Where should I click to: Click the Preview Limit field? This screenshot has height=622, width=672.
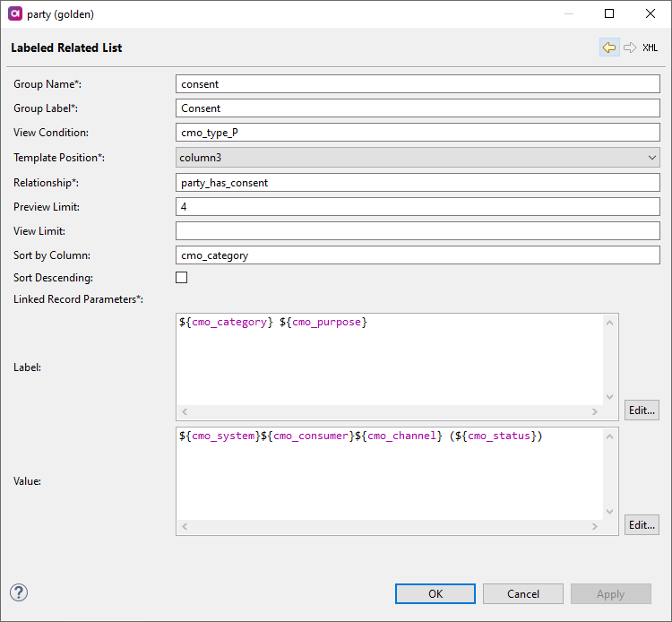click(x=418, y=206)
